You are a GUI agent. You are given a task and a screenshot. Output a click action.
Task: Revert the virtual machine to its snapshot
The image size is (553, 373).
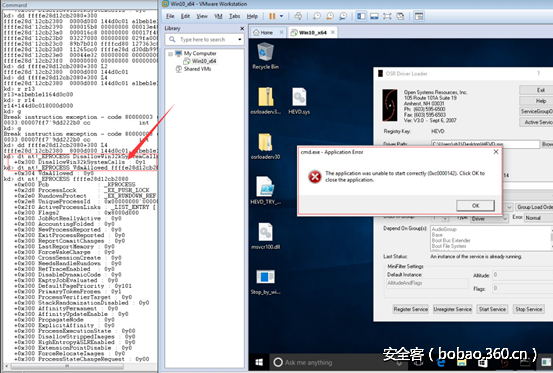click(330, 16)
